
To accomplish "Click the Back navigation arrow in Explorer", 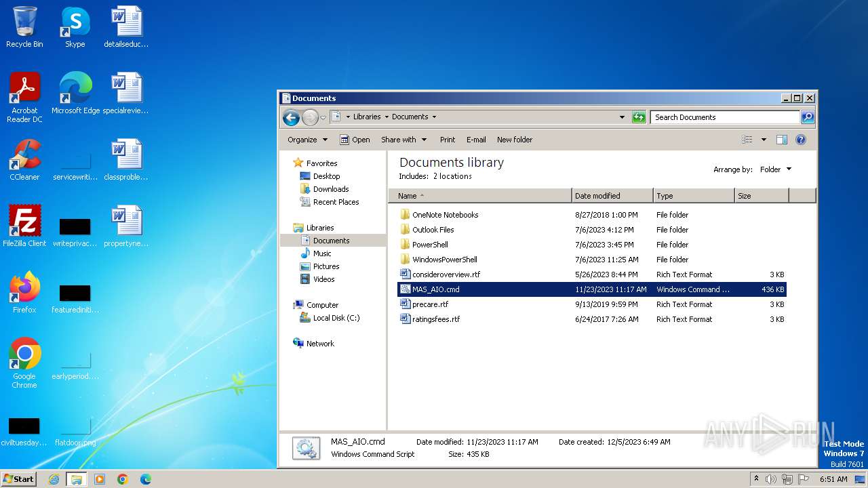I will [291, 117].
